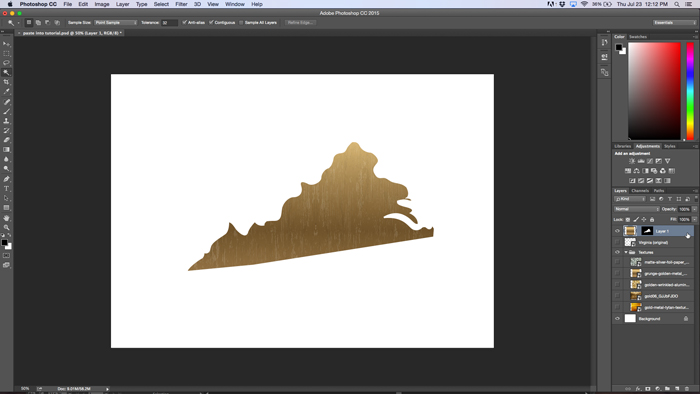700x394 pixels.
Task: Open the Opacity slider dropdown arrow
Action: click(694, 209)
